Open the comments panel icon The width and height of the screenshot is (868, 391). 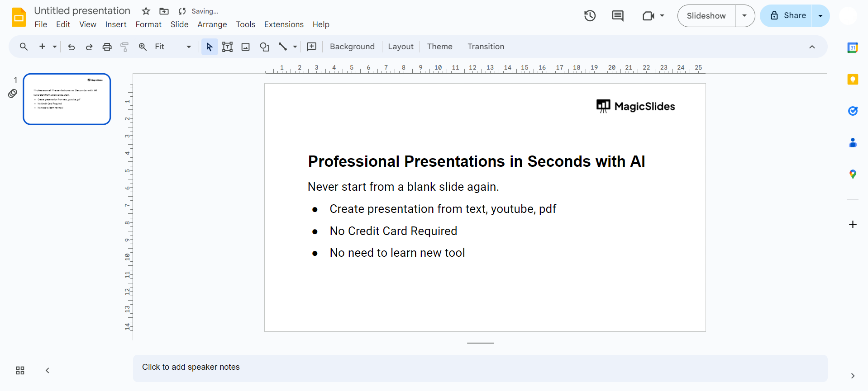(617, 16)
